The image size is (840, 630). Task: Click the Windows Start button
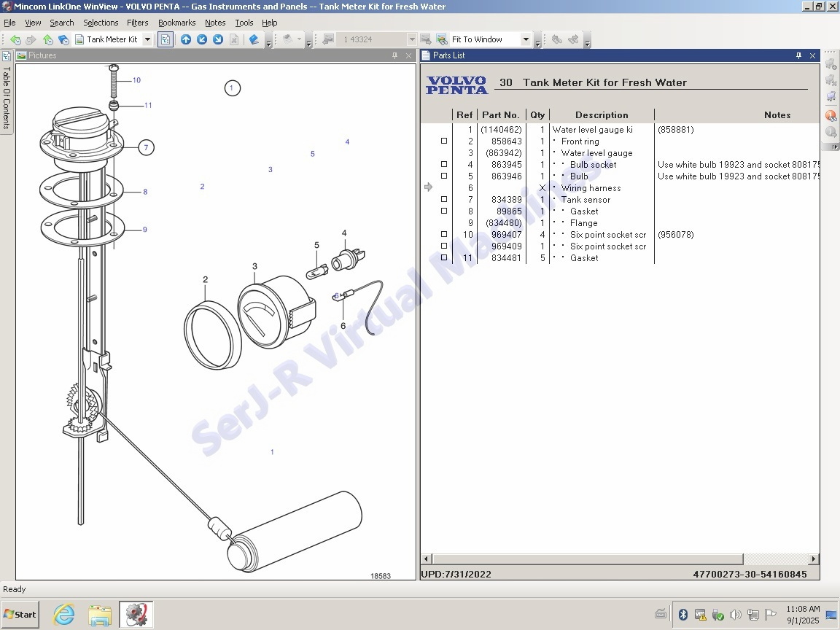20,615
